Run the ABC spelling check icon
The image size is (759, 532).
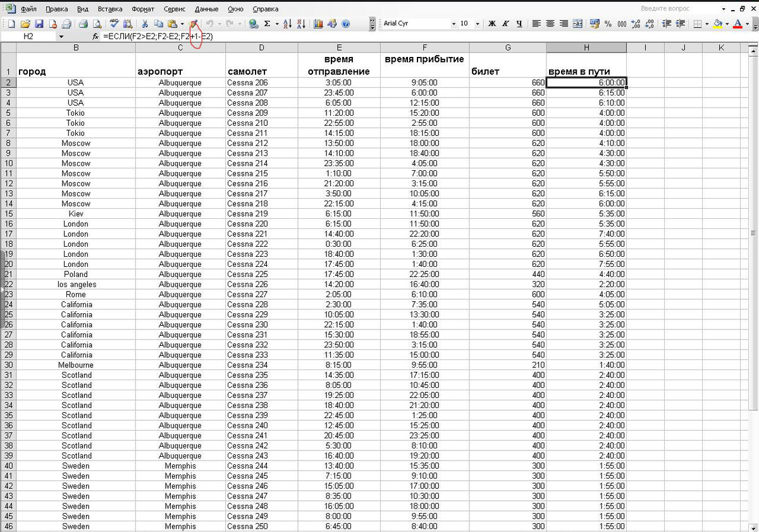point(114,23)
